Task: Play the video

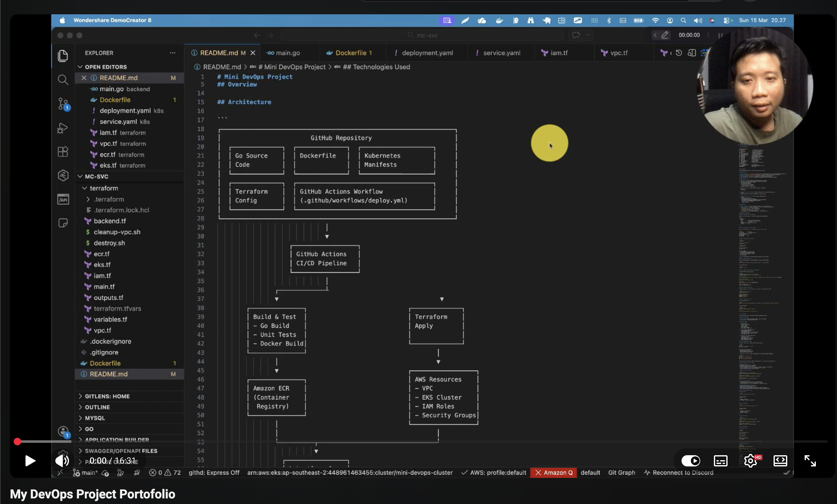Action: (x=30, y=460)
